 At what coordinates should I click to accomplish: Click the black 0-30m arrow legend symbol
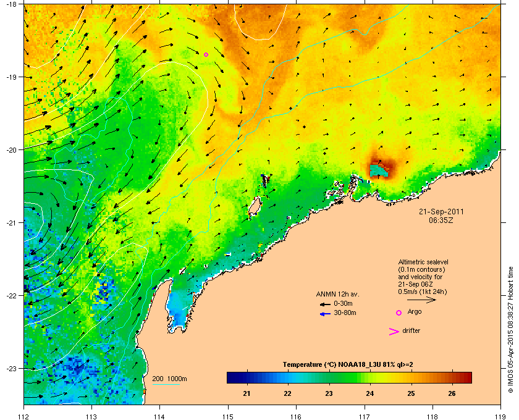(325, 304)
